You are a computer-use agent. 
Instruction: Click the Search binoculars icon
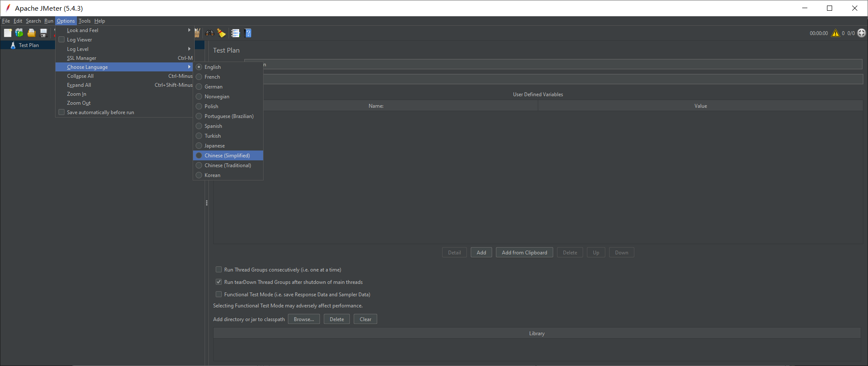pyautogui.click(x=209, y=33)
